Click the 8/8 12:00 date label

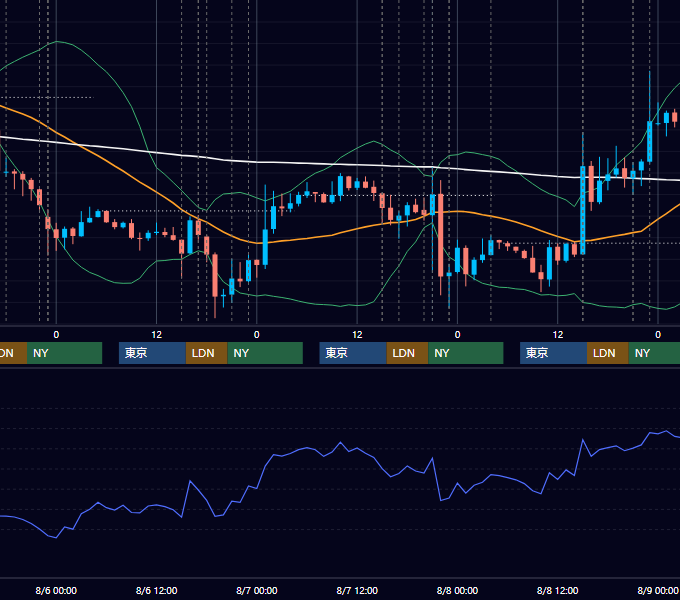pos(557,590)
